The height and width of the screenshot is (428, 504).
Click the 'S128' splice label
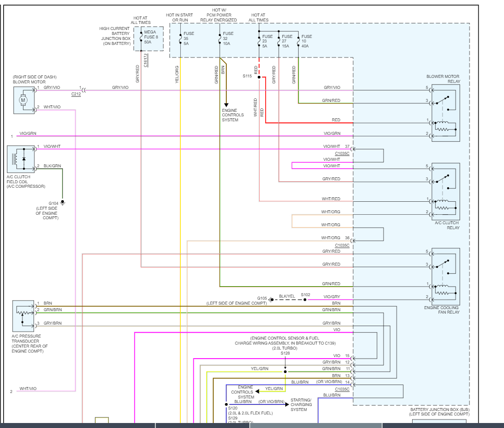tap(285, 353)
